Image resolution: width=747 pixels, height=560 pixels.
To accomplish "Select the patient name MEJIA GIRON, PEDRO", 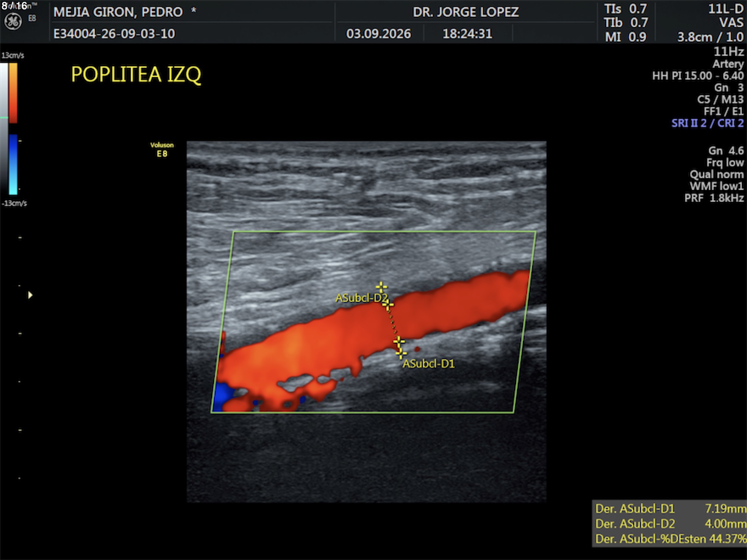I will coord(118,12).
